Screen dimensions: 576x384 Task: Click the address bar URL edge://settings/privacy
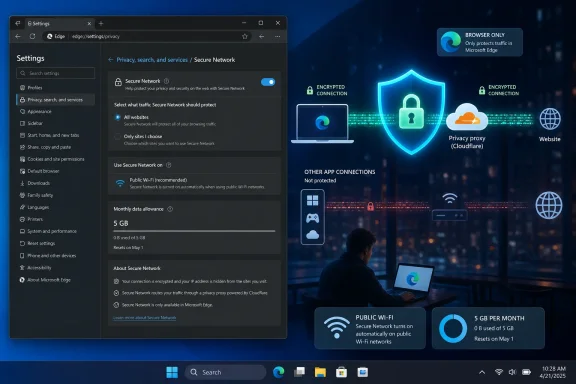point(96,36)
